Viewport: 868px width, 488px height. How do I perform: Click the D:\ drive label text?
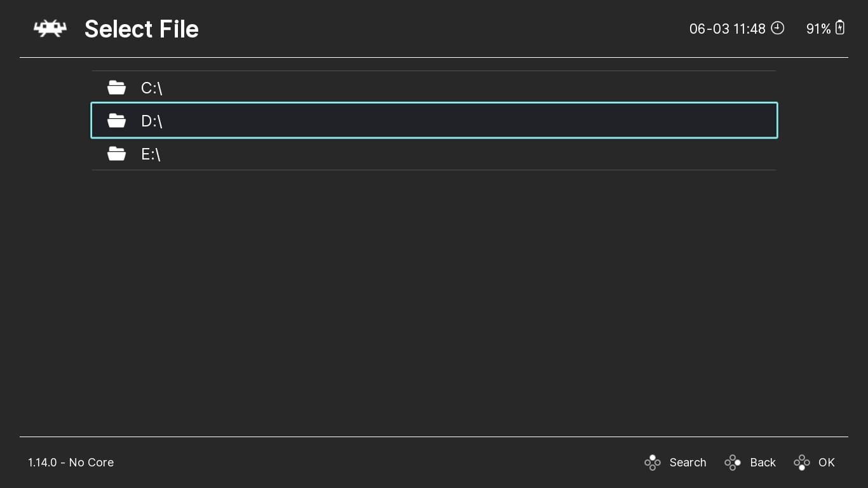[x=152, y=121]
